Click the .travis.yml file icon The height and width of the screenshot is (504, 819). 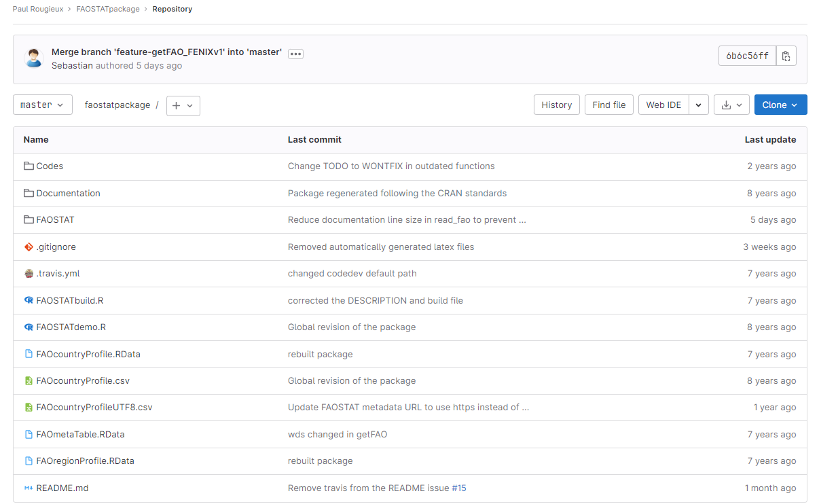(x=29, y=274)
